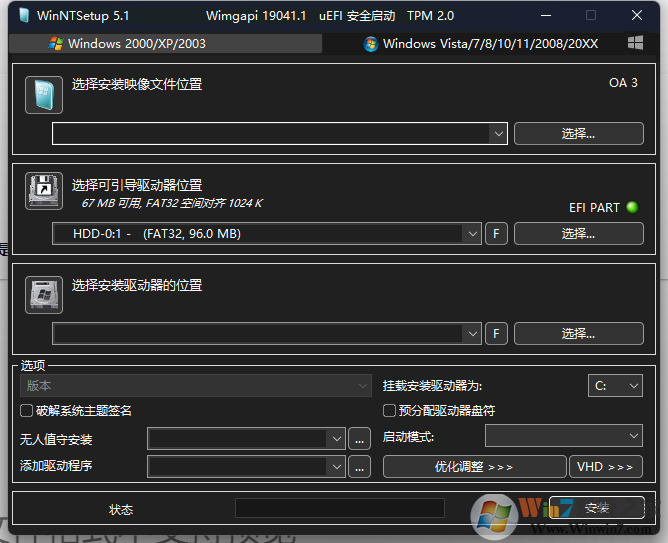The image size is (668, 543).
Task: Click the installation image file icon
Action: 44,95
